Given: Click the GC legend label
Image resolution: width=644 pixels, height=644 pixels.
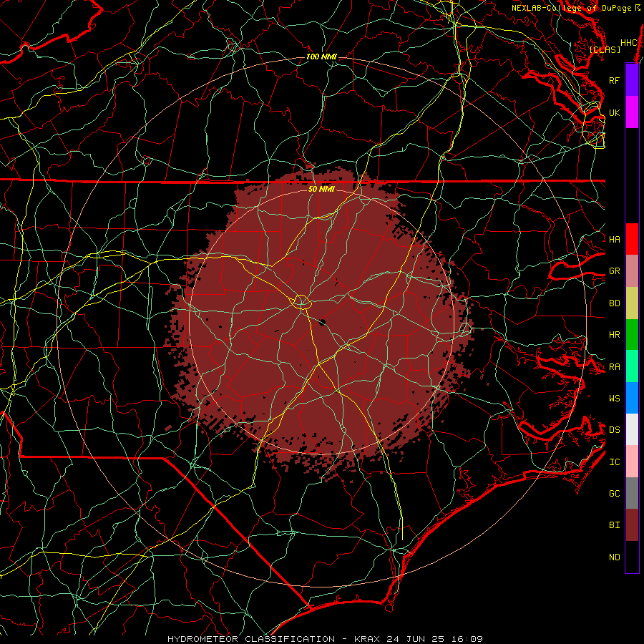Looking at the screenshot, I should 615,493.
